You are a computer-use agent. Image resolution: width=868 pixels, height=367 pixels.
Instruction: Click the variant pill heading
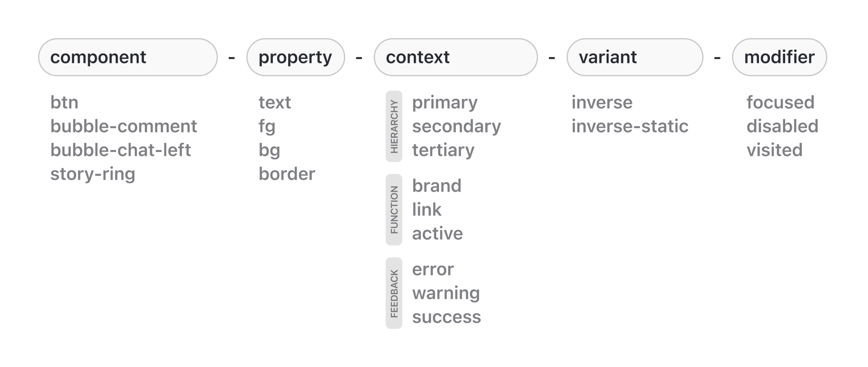(634, 57)
